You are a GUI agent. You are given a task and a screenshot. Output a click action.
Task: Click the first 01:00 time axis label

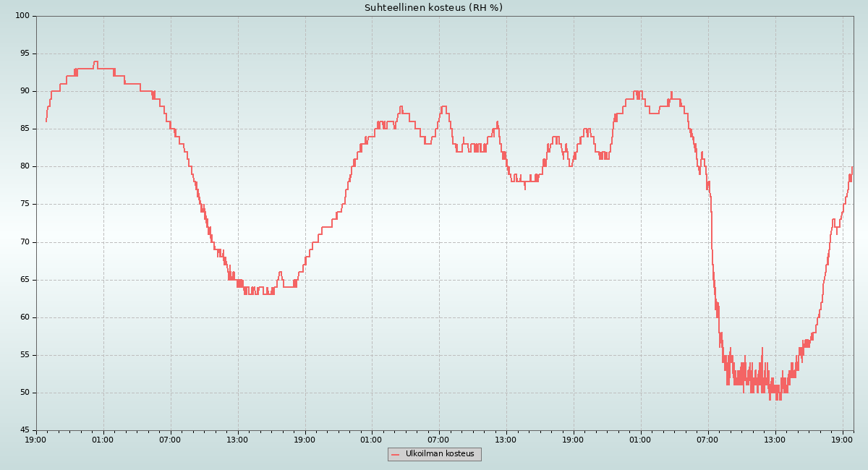(x=103, y=439)
